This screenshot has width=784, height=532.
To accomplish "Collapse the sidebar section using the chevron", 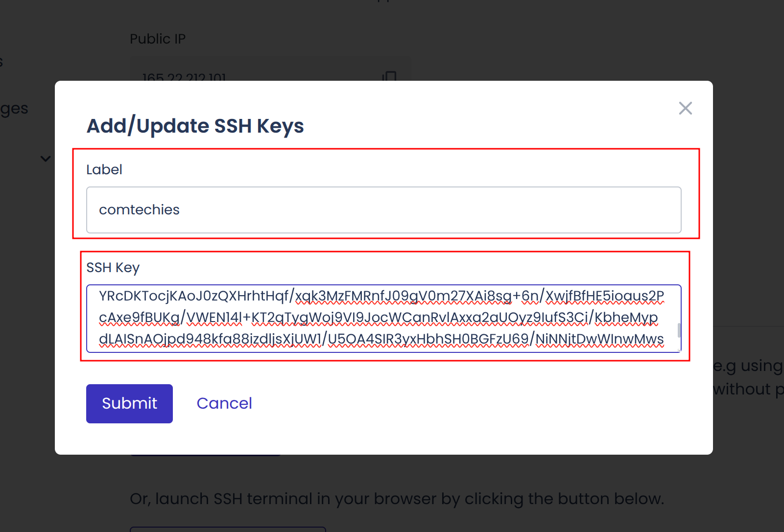I will click(x=45, y=158).
